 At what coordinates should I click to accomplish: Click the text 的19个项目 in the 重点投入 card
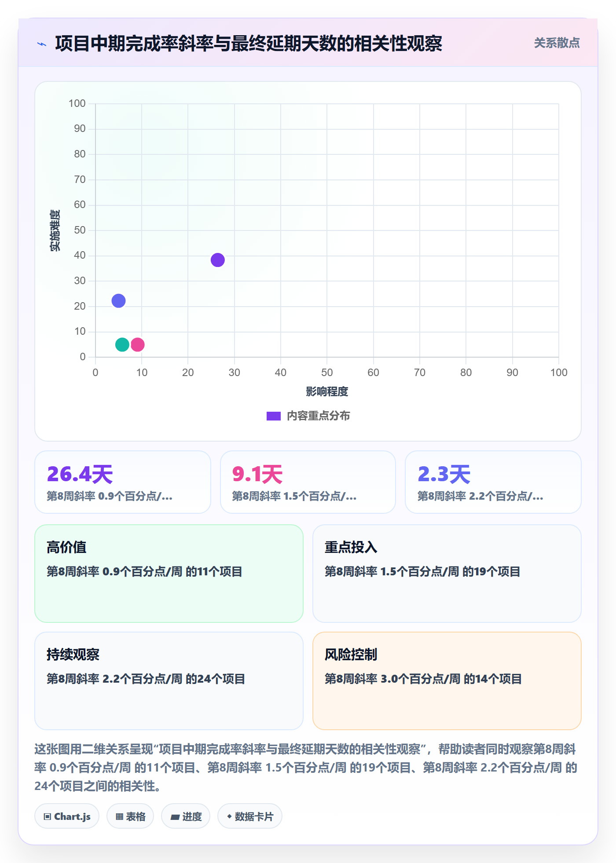(491, 572)
